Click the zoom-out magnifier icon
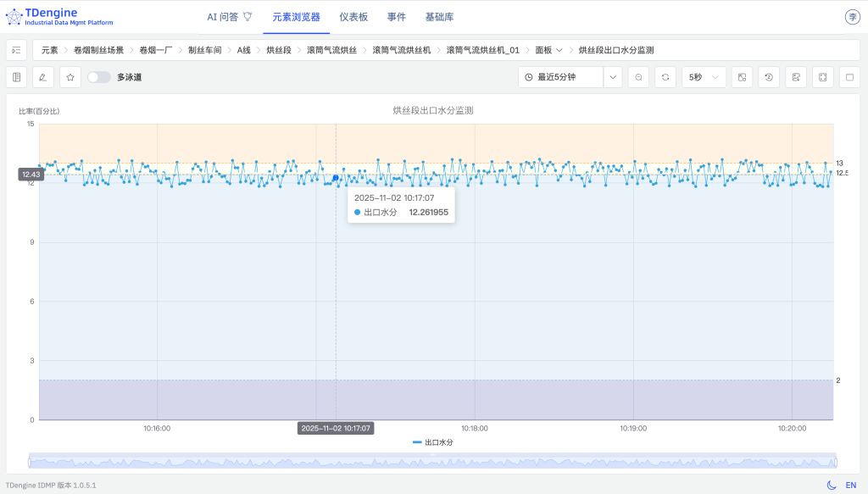 point(637,76)
